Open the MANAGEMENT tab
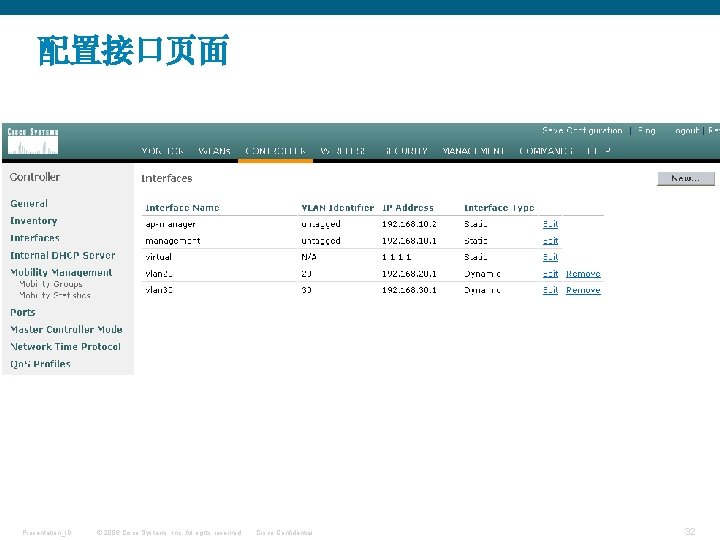720x540 pixels. (473, 151)
